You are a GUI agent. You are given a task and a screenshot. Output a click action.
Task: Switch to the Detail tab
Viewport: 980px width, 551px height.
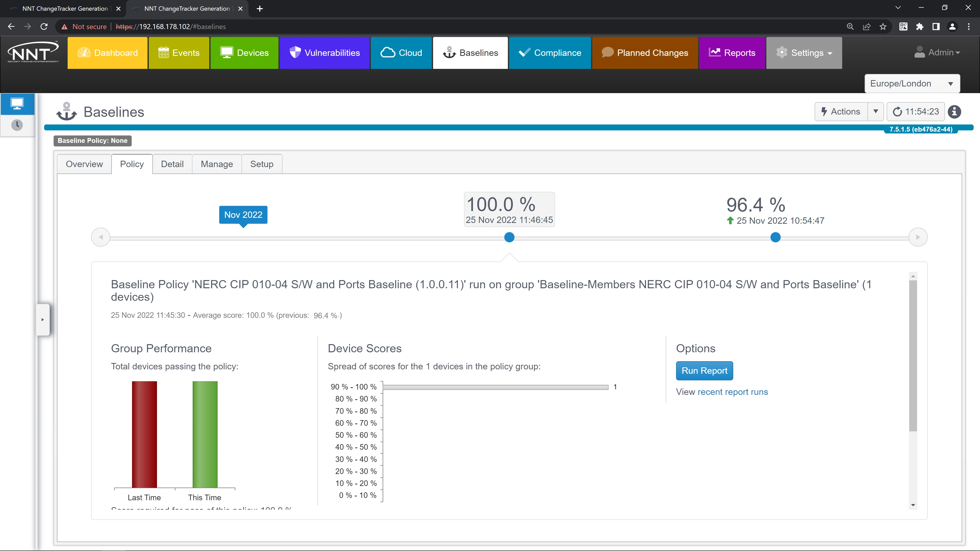[x=172, y=164]
